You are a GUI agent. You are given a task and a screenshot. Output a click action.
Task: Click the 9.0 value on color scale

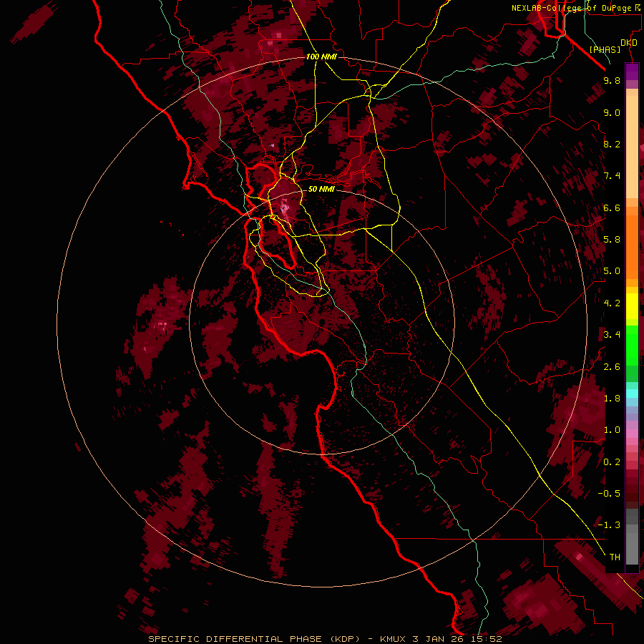[x=612, y=112]
